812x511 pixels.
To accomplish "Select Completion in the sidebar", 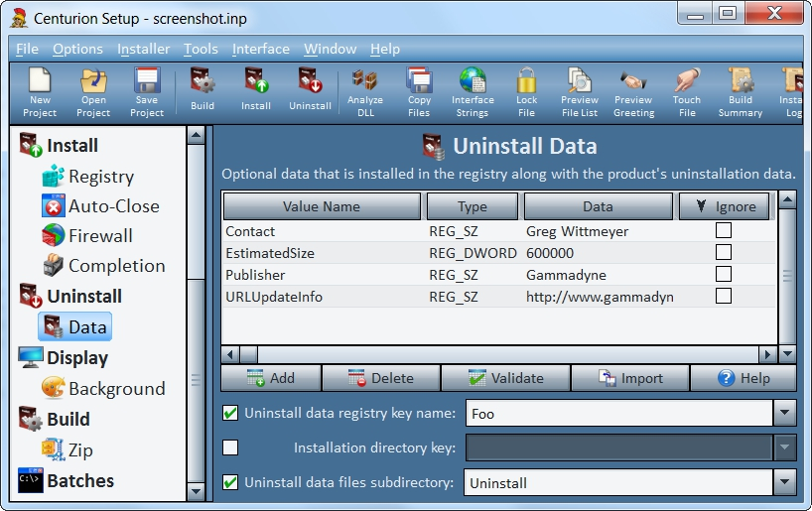I will 104,266.
